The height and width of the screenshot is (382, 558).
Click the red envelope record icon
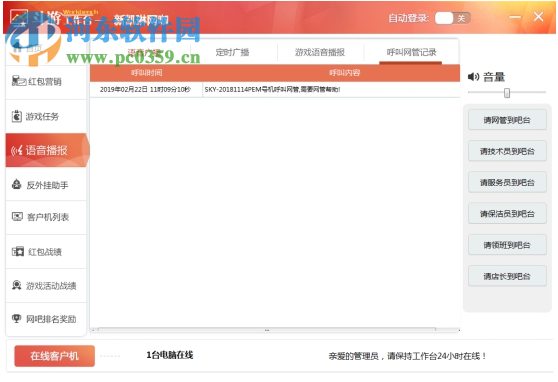tap(18, 251)
